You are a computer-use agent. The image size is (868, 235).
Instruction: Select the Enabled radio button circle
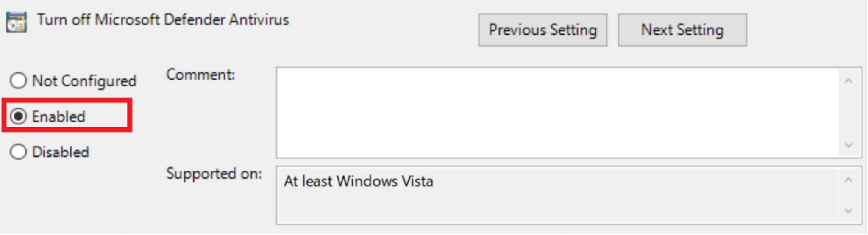pos(18,116)
